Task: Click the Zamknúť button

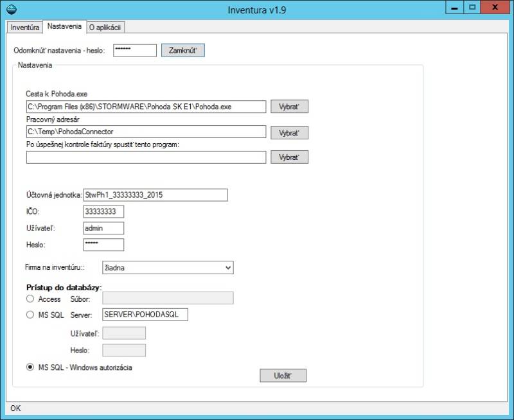Action: coord(183,51)
